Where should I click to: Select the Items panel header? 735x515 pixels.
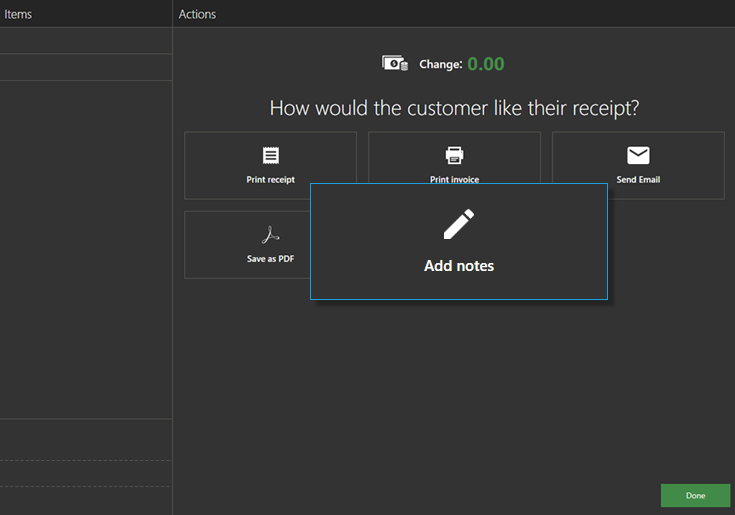[18, 15]
